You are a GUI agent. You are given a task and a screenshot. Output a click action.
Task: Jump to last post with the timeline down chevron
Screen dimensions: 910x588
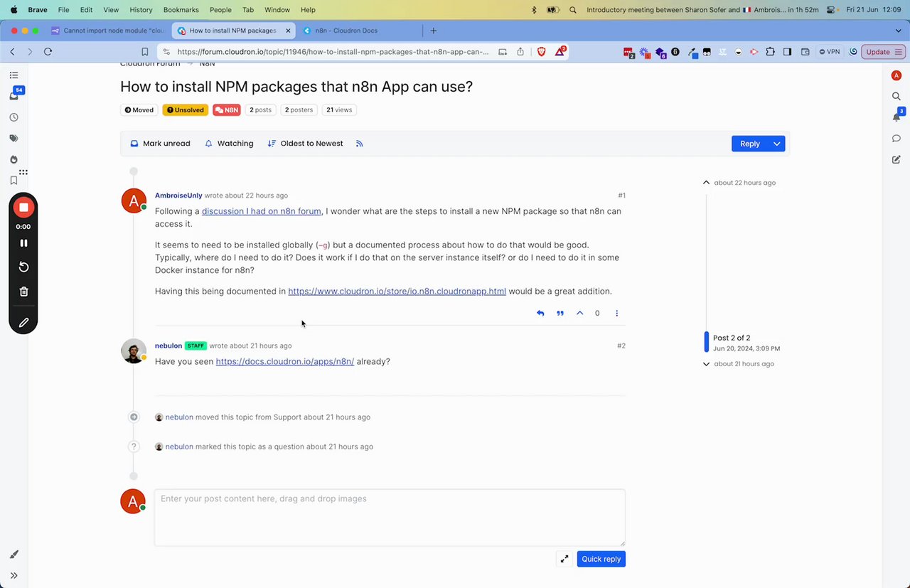point(706,364)
